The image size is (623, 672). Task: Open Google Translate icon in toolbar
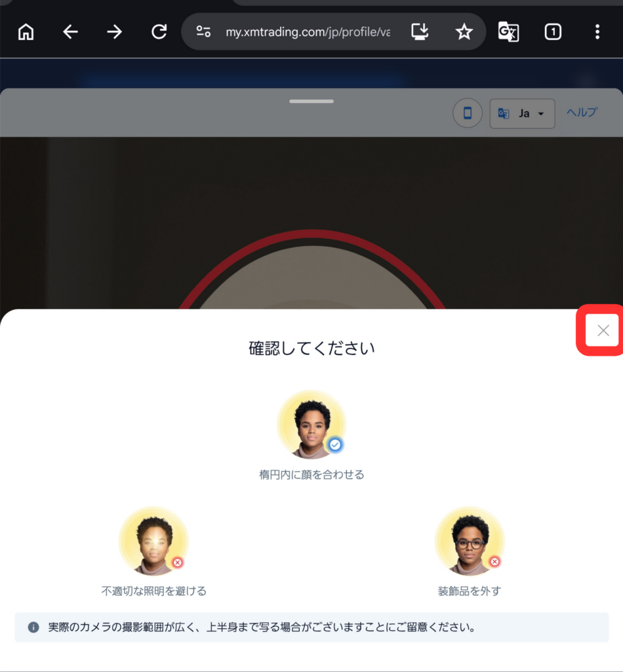click(509, 32)
